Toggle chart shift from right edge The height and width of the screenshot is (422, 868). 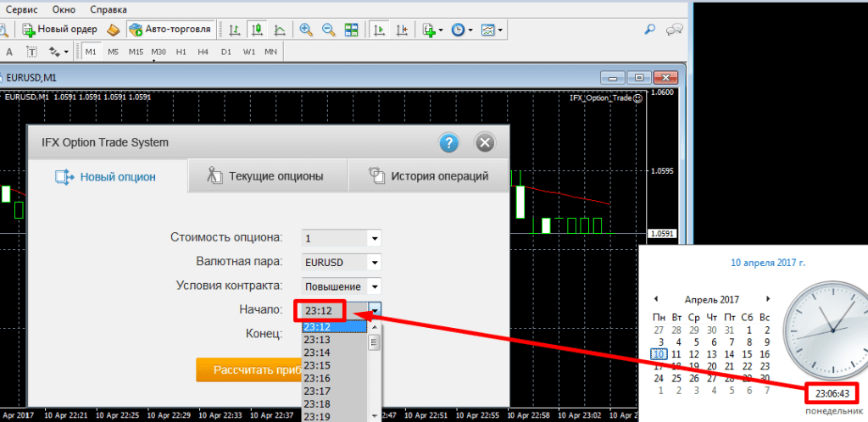402,30
